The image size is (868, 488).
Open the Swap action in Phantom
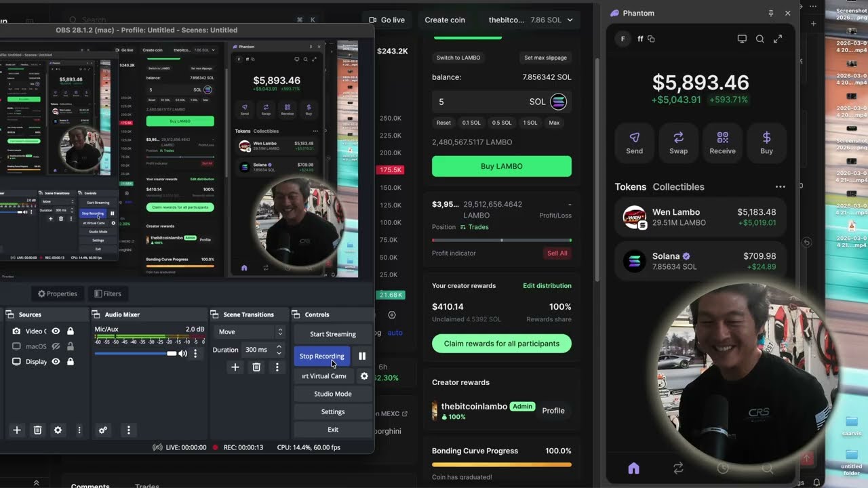pos(678,143)
